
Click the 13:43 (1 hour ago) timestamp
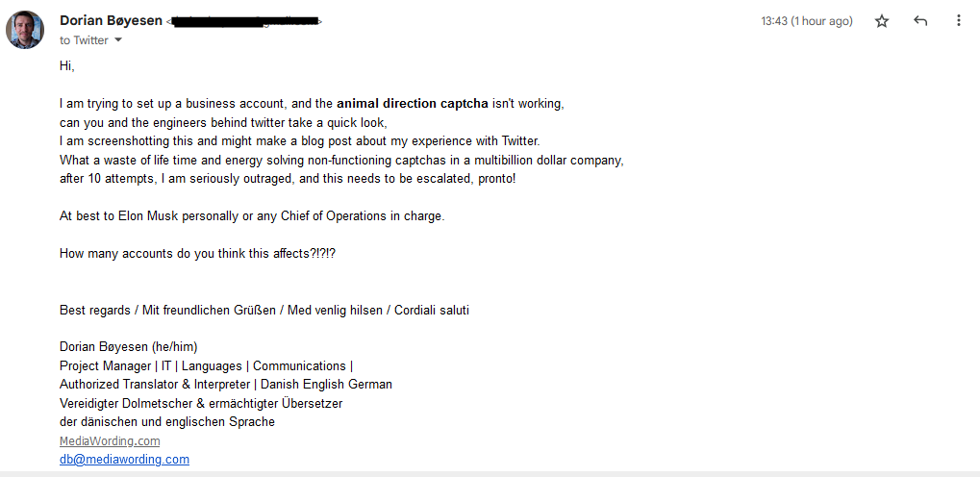(806, 21)
